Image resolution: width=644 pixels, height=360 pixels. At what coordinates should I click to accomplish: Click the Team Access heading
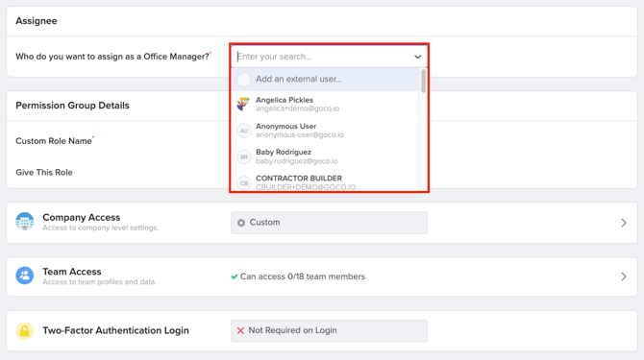(x=72, y=272)
